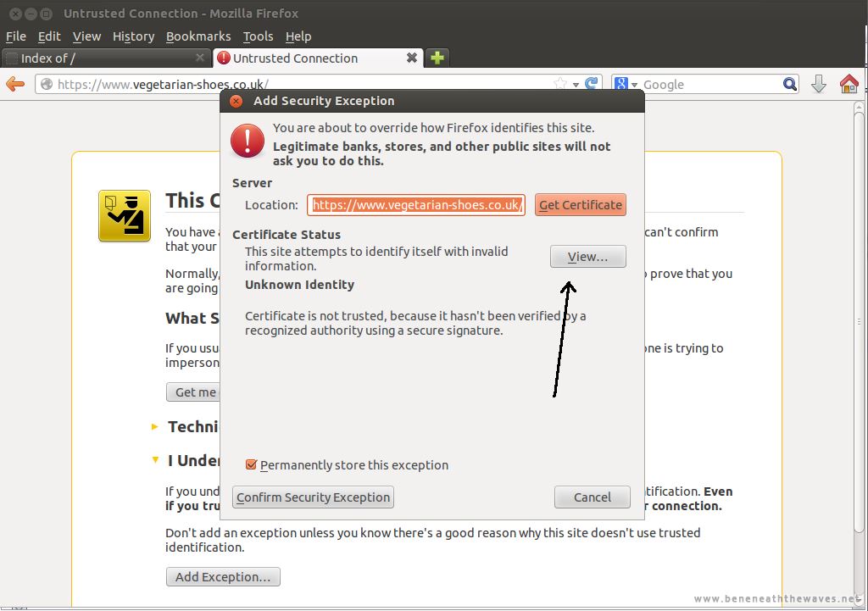Viewport: 868px width, 611px height.
Task: Click the Location URL input field
Action: click(x=416, y=205)
